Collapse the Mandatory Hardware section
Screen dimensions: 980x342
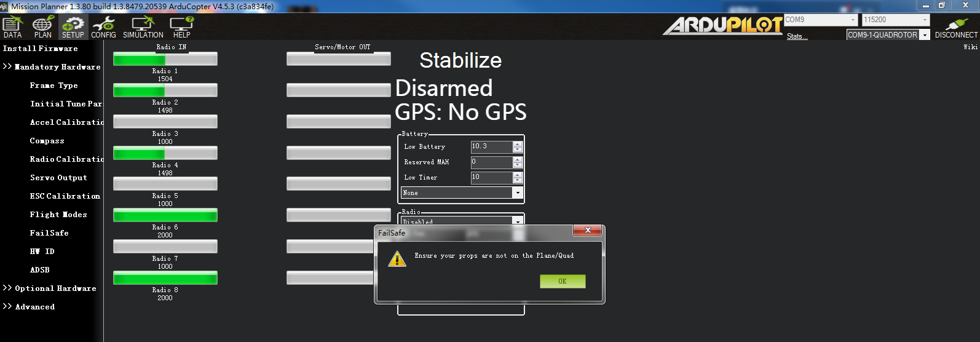tap(52, 67)
